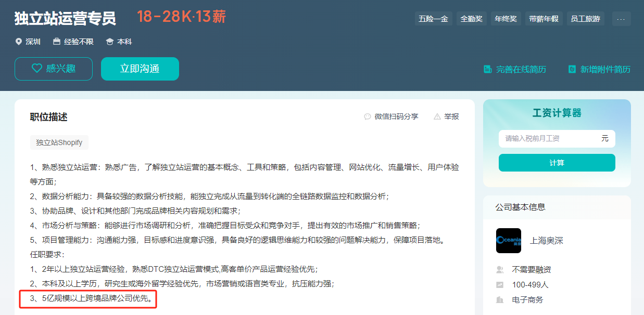This screenshot has width=644, height=315.
Task: Select the 全勤奖 benefit tag
Action: 471,19
